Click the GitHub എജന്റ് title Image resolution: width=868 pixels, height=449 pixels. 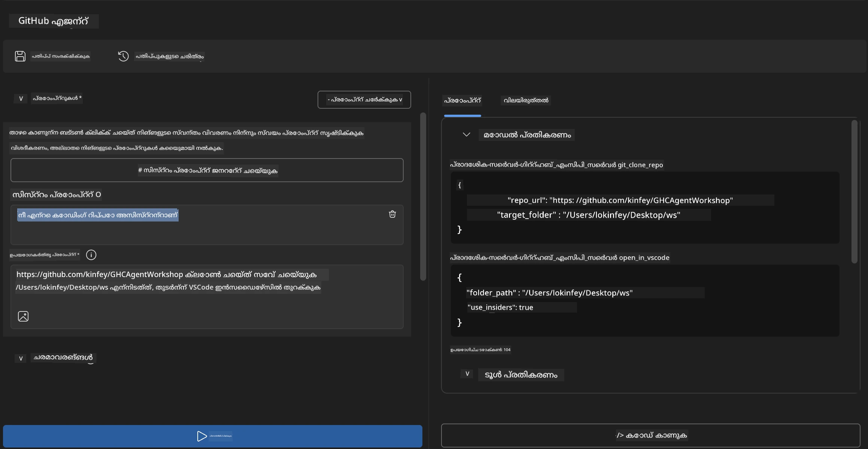54,21
